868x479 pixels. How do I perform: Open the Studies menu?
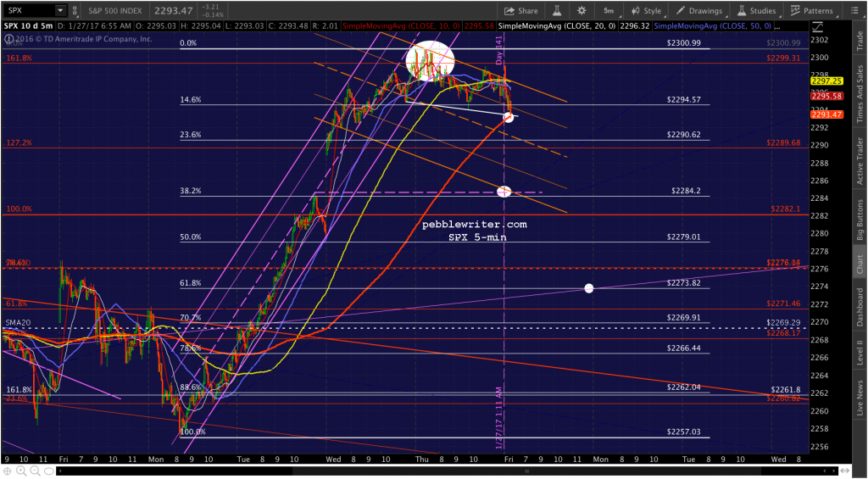[759, 10]
